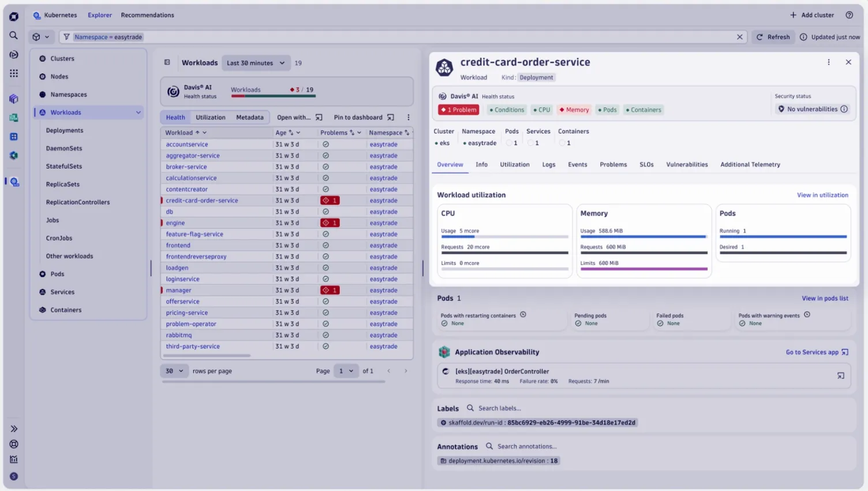This screenshot has height=491, width=868.
Task: Open OrderController in new view icon
Action: tap(841, 376)
